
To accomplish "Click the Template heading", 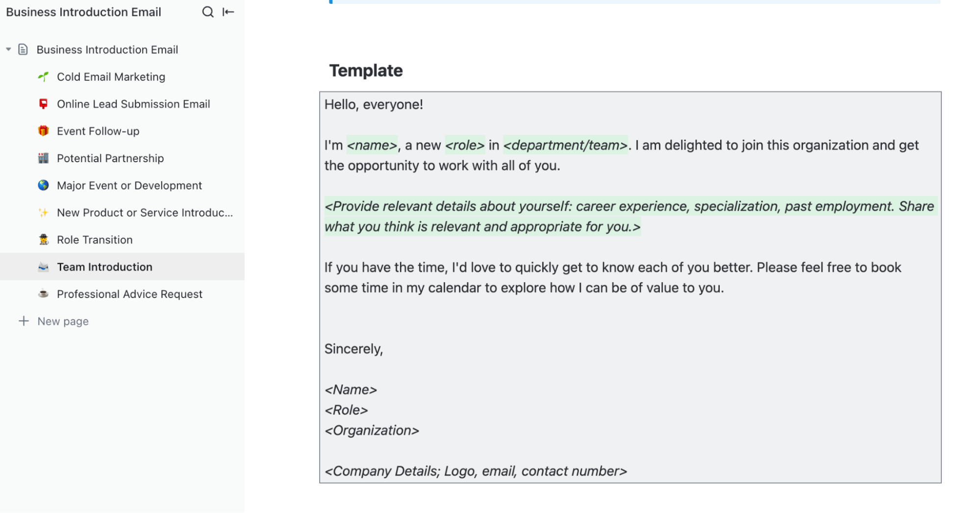I will 366,71.
